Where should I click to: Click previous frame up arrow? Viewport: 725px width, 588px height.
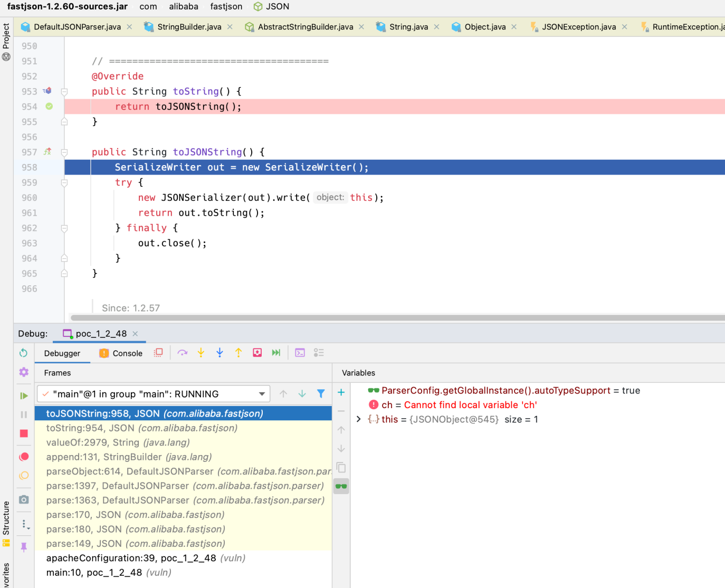pos(283,394)
